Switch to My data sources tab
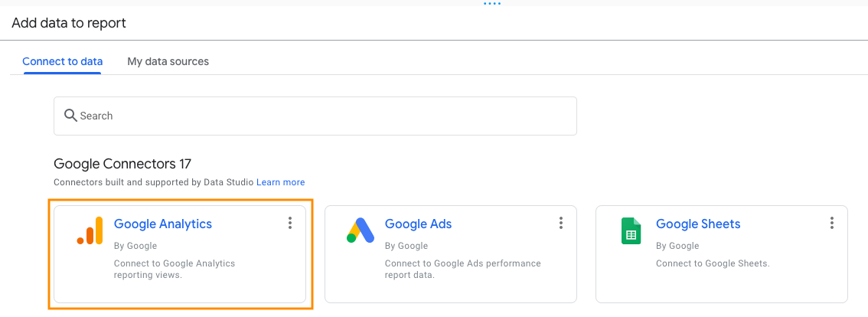Image resolution: width=868 pixels, height=317 pixels. (168, 61)
